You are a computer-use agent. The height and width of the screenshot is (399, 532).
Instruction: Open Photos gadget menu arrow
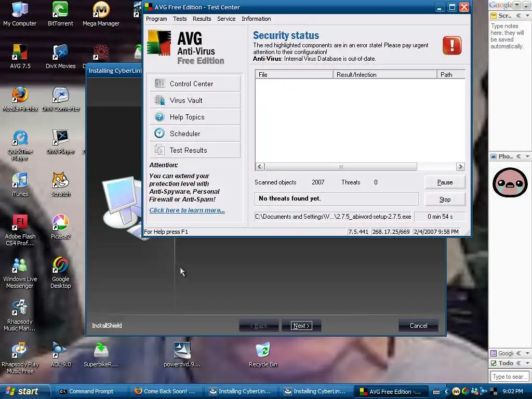[527, 156]
